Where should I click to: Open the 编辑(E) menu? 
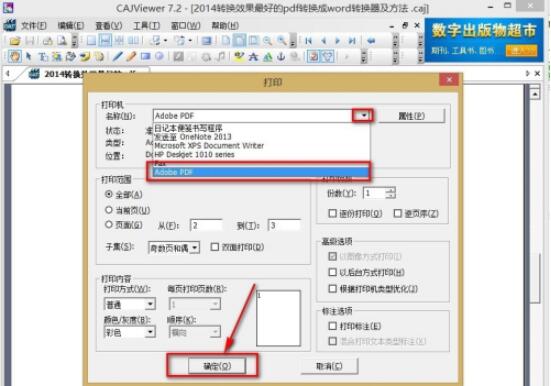[x=71, y=26]
